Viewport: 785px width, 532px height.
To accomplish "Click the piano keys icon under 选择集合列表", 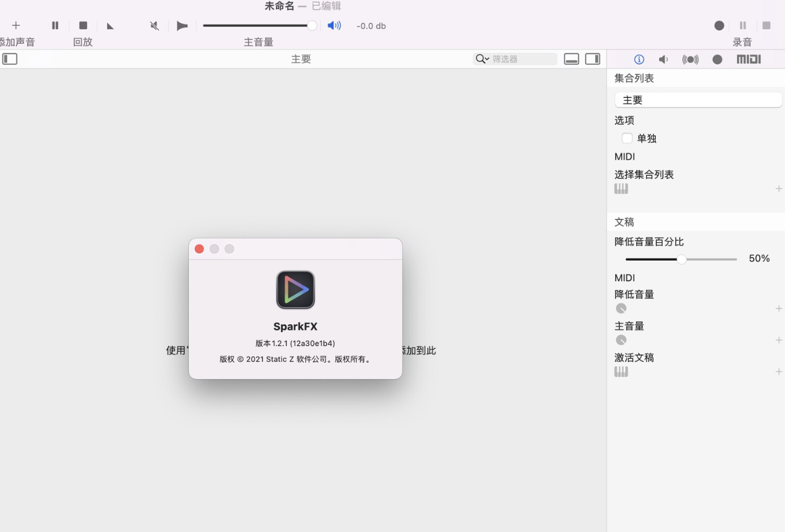I will tap(621, 188).
